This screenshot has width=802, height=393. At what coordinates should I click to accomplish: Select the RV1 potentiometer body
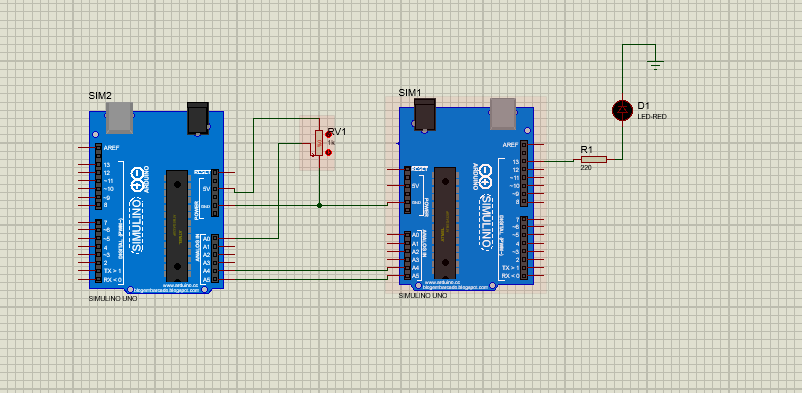click(319, 143)
